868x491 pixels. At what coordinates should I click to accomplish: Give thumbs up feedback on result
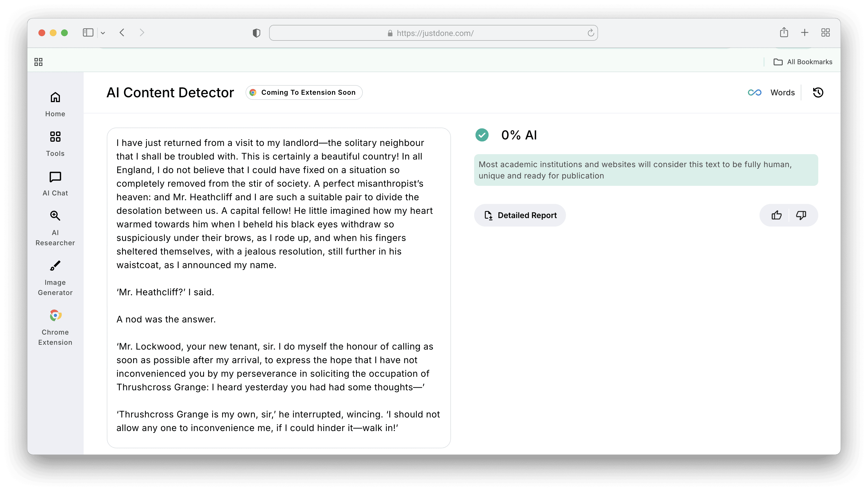coord(776,215)
